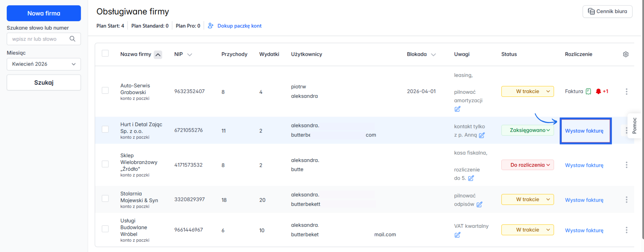Expand the Zaksięgowano status dropdown
This screenshot has height=252, width=644.
pyautogui.click(x=527, y=130)
